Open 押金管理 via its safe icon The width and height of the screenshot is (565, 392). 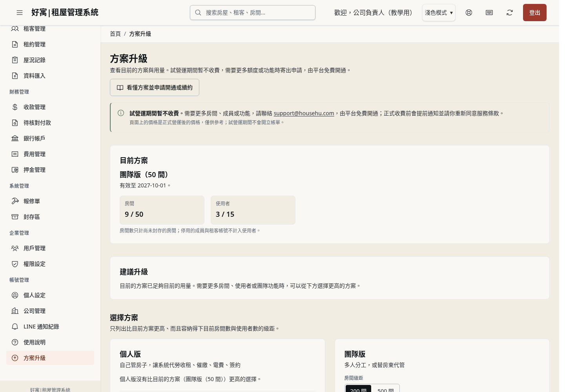pyautogui.click(x=15, y=170)
